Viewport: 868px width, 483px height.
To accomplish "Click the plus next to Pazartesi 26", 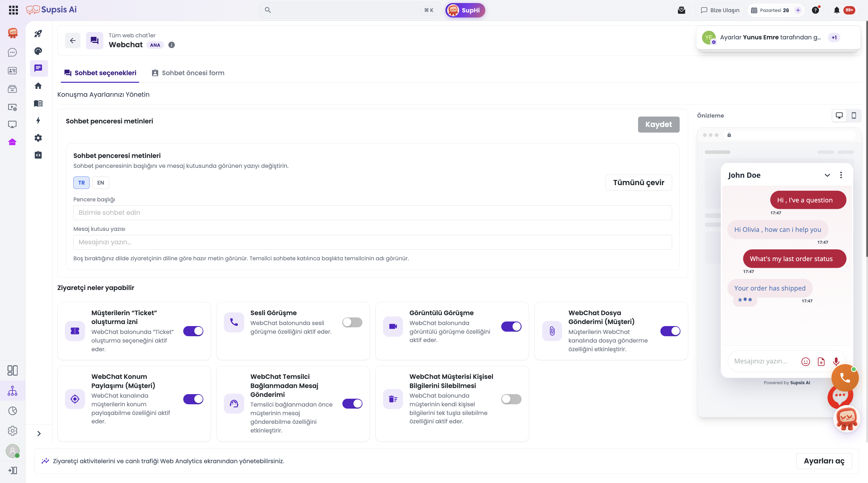I will (798, 10).
